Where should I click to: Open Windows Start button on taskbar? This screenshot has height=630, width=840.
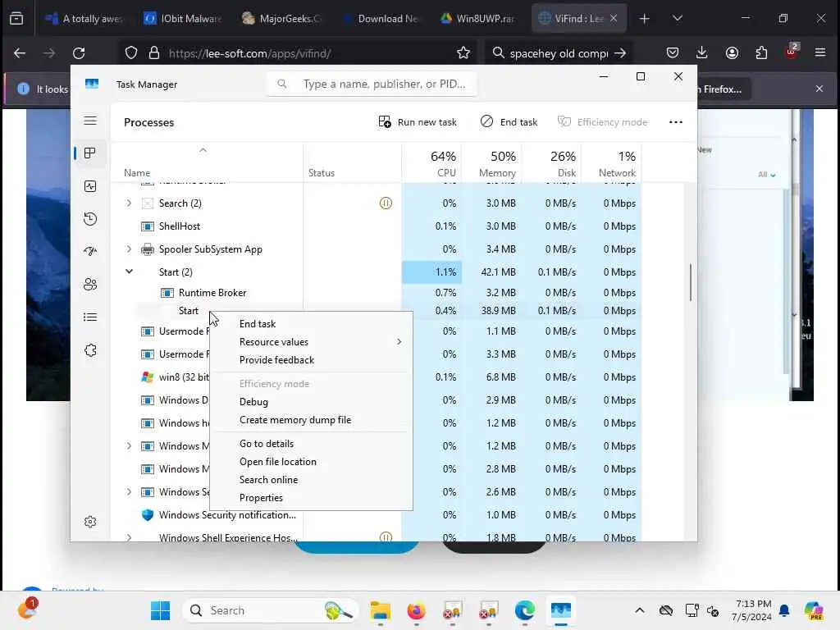pyautogui.click(x=160, y=610)
